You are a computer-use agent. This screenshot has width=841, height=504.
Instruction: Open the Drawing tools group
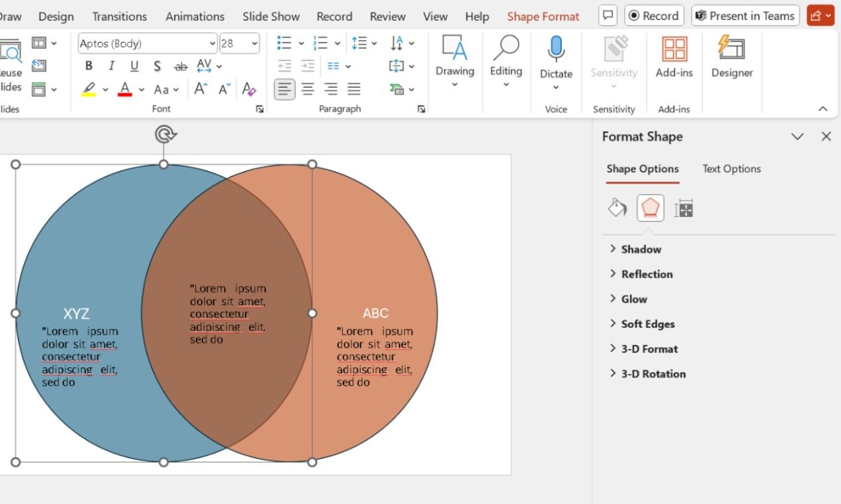point(455,61)
